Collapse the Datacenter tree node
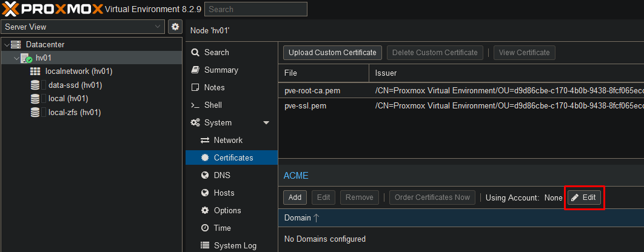The height and width of the screenshot is (252, 644). point(6,45)
